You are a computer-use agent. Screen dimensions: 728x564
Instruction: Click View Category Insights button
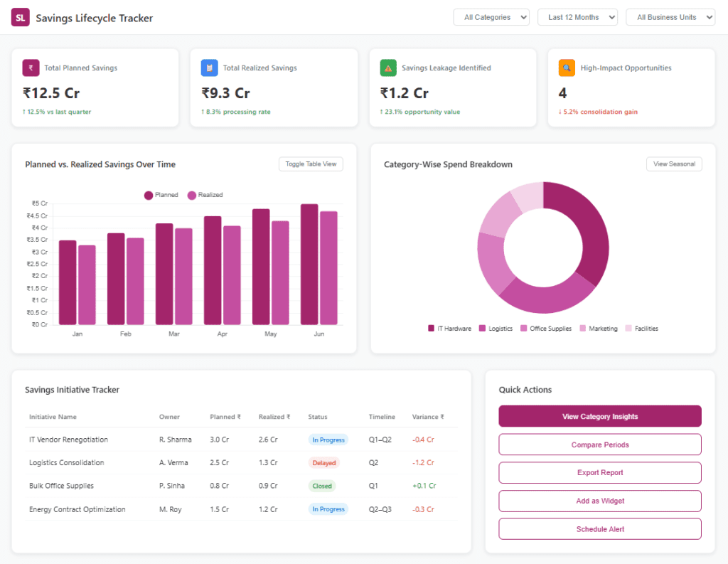[x=600, y=416]
